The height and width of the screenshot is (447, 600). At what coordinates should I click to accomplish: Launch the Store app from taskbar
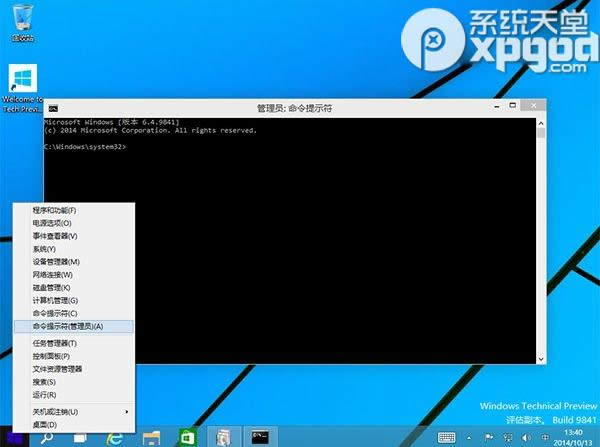click(186, 437)
